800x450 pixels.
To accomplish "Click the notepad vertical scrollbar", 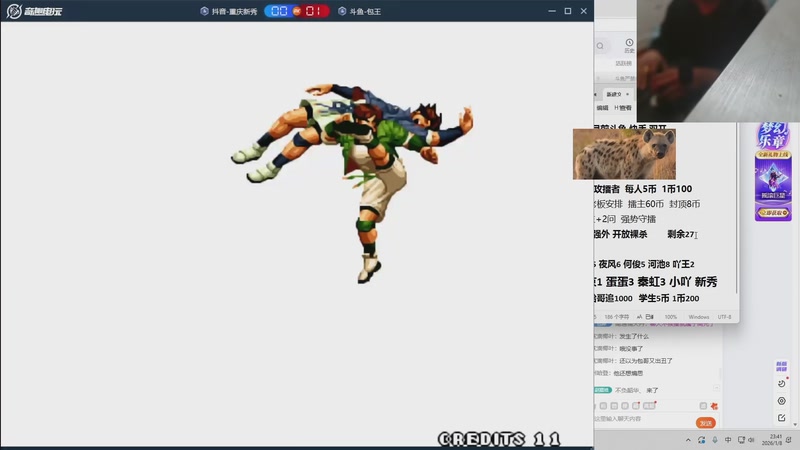I will coord(736,207).
